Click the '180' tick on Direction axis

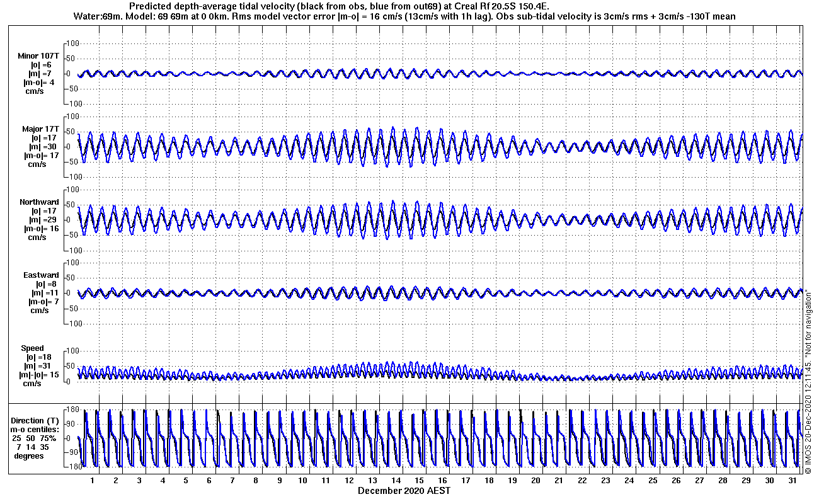[72, 411]
